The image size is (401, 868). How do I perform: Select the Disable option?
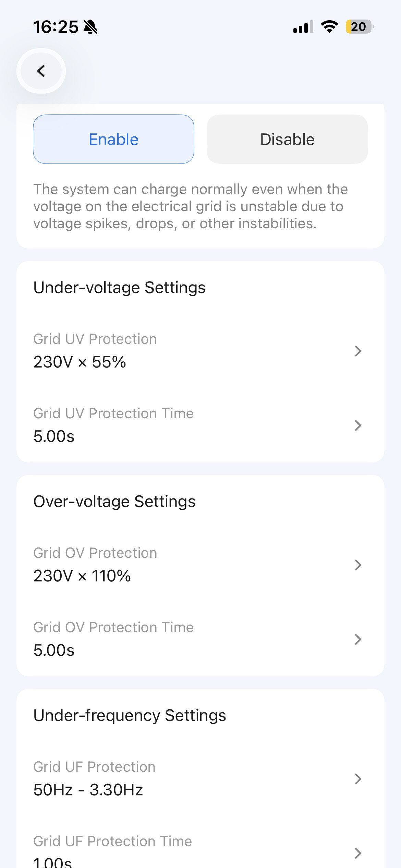[x=287, y=139]
